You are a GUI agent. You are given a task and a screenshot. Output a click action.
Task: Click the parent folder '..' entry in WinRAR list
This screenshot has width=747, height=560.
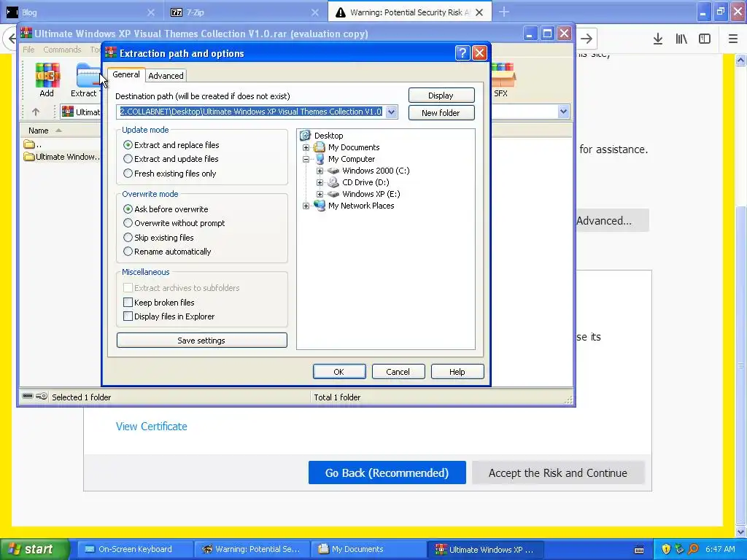click(x=33, y=144)
